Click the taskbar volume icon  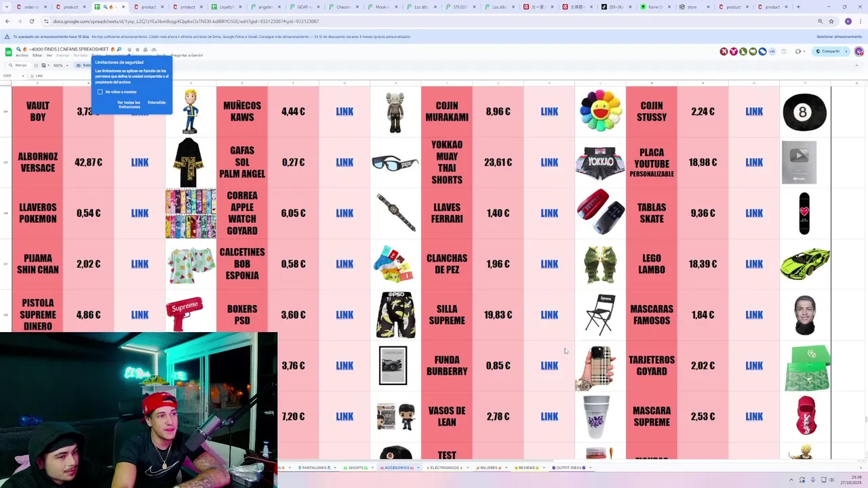tap(832, 480)
